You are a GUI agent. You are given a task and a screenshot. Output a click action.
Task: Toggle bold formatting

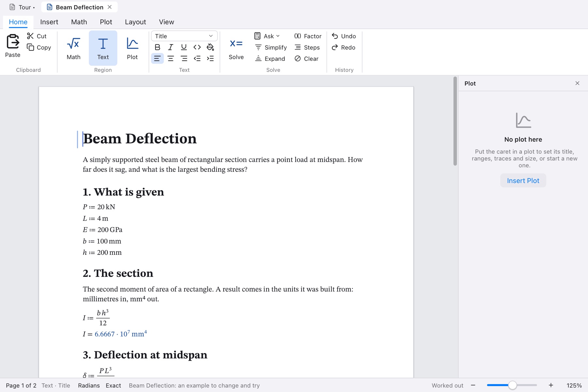(157, 47)
